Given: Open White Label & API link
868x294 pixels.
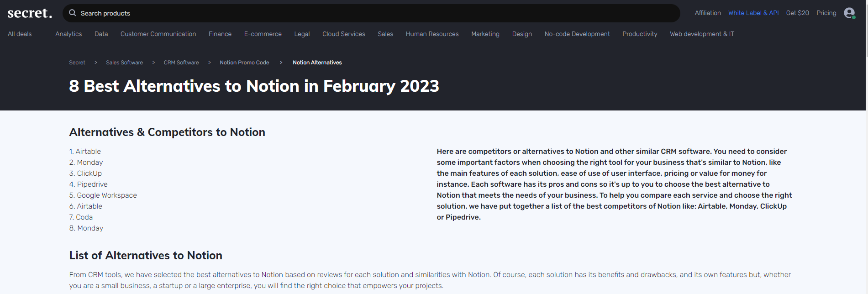Looking at the screenshot, I should [753, 13].
